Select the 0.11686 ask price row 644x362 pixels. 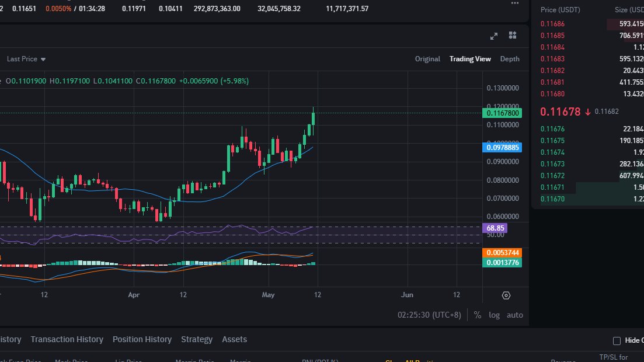592,24
